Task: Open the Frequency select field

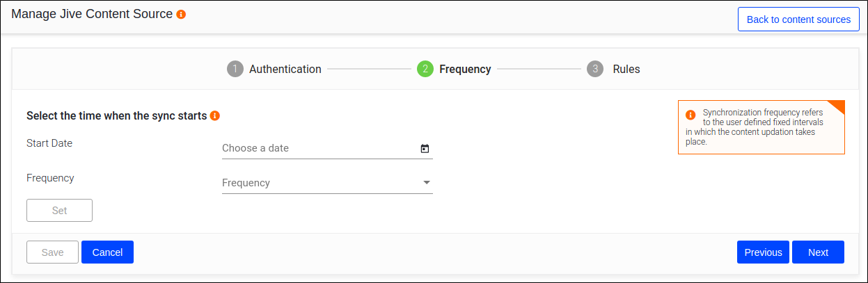Action: pyautogui.click(x=320, y=183)
